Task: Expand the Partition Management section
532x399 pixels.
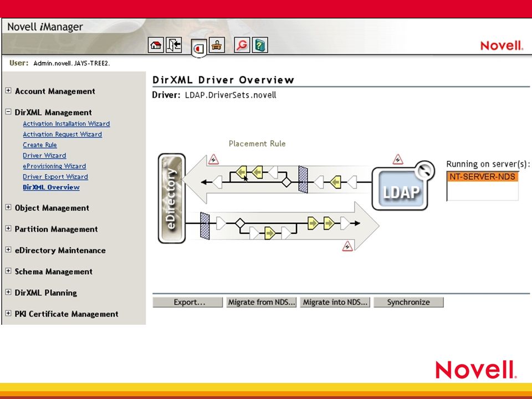Action: pyautogui.click(x=8, y=228)
